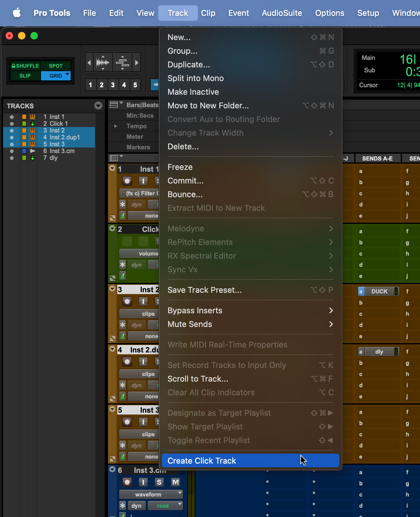Toggle Inst 3.cm solo button
The height and width of the screenshot is (517, 420).
[159, 482]
